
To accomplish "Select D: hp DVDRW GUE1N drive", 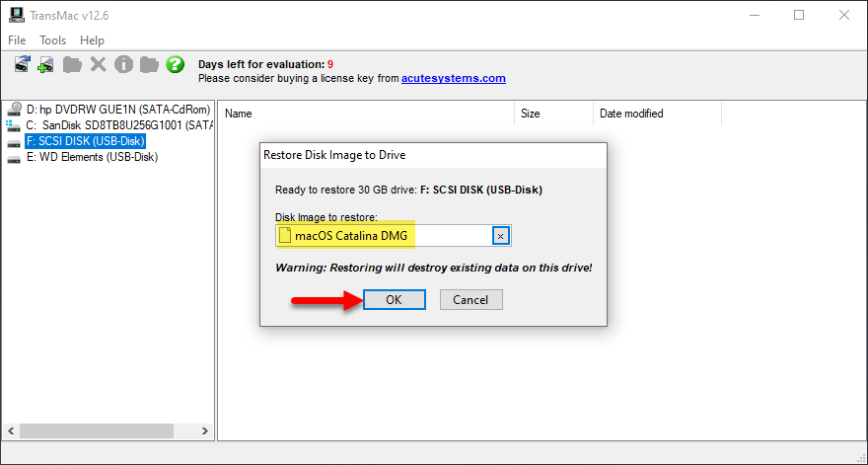I will point(118,110).
